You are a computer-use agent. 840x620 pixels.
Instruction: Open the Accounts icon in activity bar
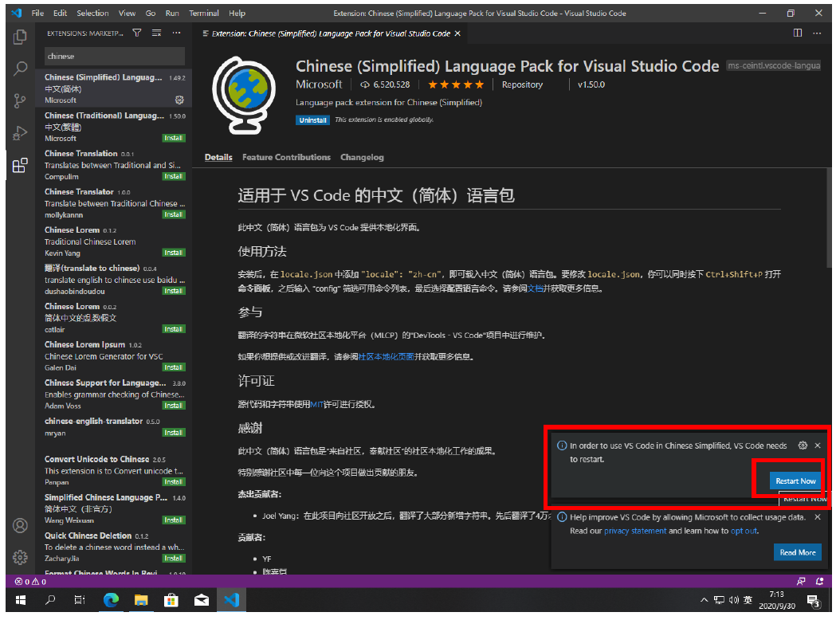[x=21, y=525]
